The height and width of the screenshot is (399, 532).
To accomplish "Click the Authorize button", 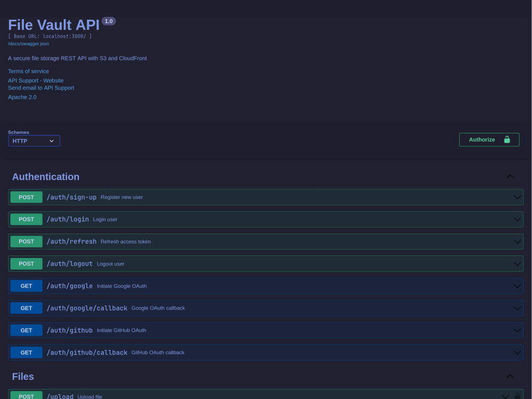I will click(x=489, y=139).
